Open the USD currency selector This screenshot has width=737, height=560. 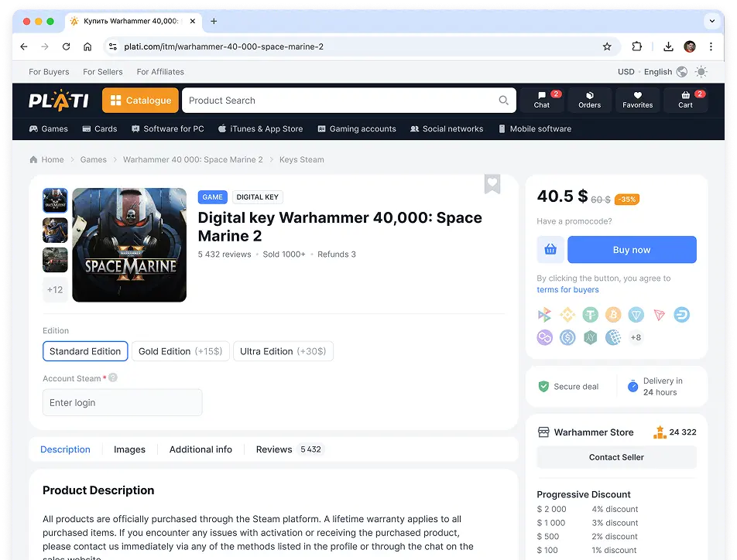tap(626, 72)
